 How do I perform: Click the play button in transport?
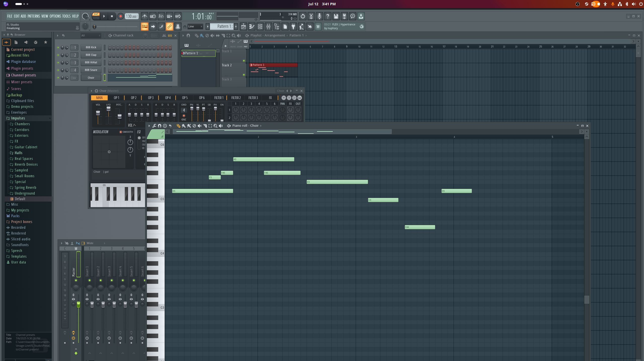pyautogui.click(x=104, y=16)
